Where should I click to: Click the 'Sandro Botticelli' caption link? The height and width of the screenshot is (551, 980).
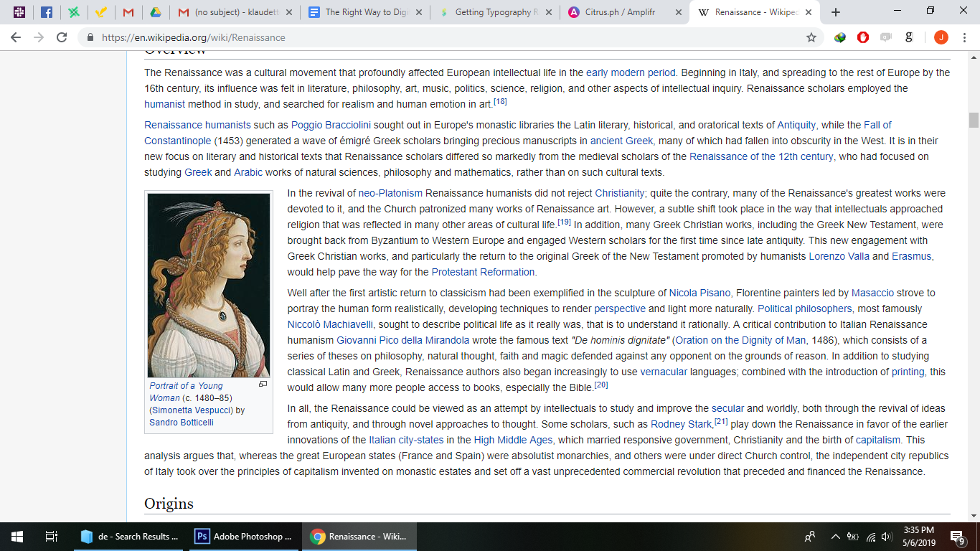pyautogui.click(x=182, y=423)
